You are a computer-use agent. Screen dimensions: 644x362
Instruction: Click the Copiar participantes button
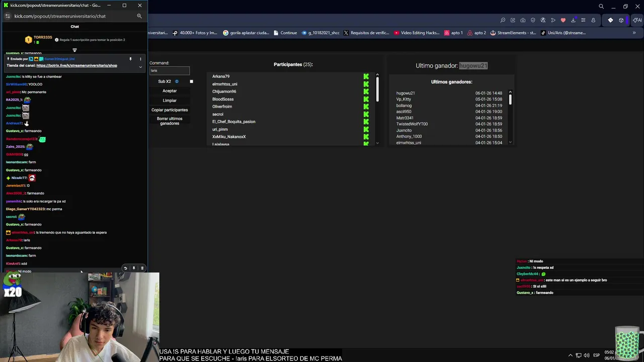[170, 110]
